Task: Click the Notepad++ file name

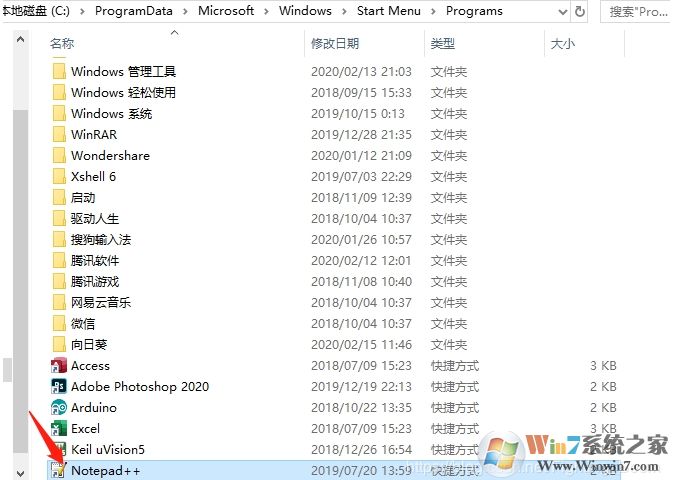Action: [x=105, y=471]
